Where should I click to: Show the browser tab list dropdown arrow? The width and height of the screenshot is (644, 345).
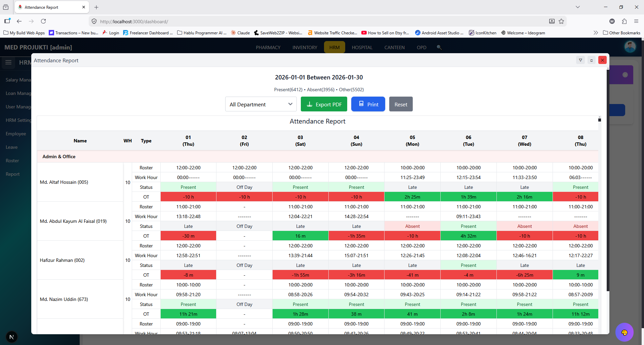pyautogui.click(x=578, y=7)
